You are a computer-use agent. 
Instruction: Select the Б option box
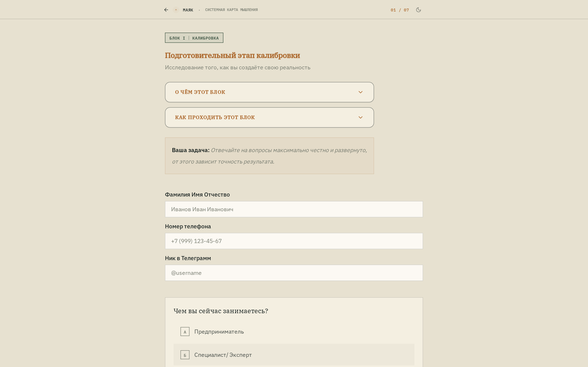point(185,355)
